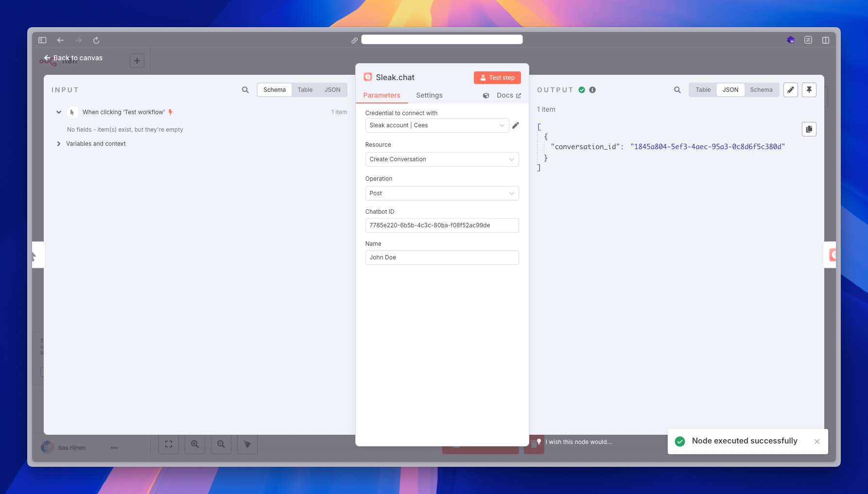
Task: Open the Settings tab
Action: 429,95
